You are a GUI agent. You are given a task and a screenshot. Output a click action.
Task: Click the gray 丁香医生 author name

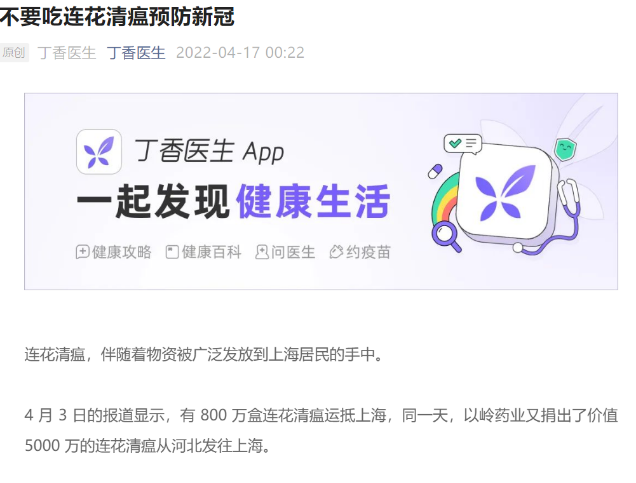[67, 53]
